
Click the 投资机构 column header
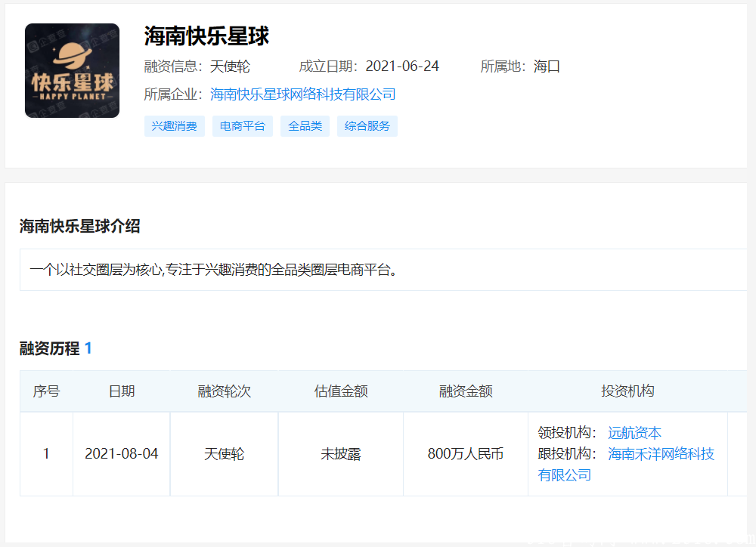click(627, 391)
